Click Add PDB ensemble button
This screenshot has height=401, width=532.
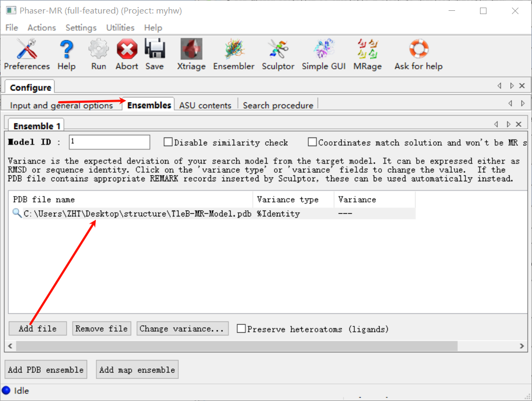(46, 370)
